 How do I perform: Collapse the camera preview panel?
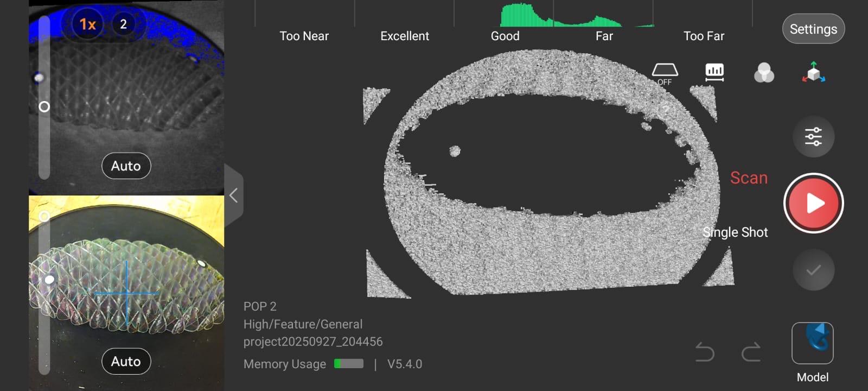coord(234,195)
